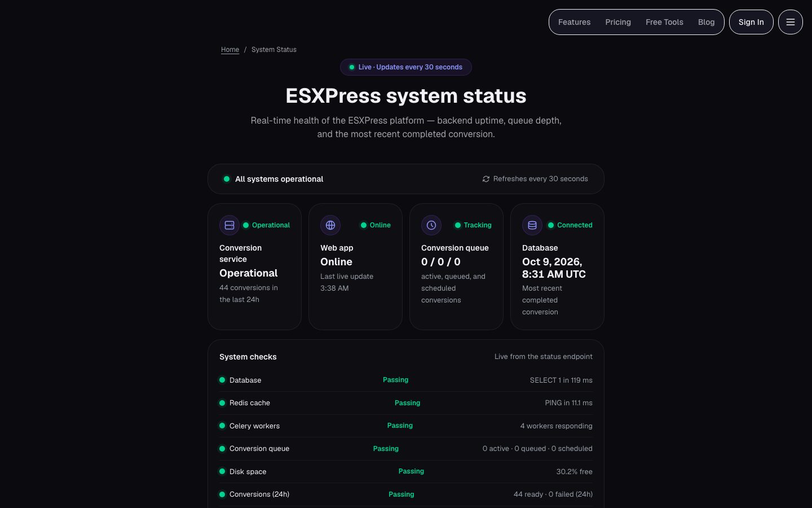Screen dimensions: 812x508
Task: Click the Live updates every 30 seconds badge
Action: 406,67
